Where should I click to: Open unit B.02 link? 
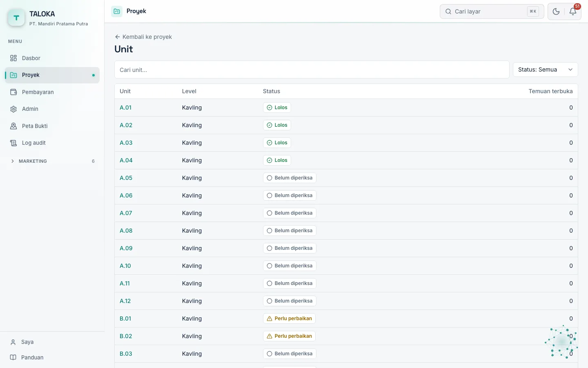(126, 336)
